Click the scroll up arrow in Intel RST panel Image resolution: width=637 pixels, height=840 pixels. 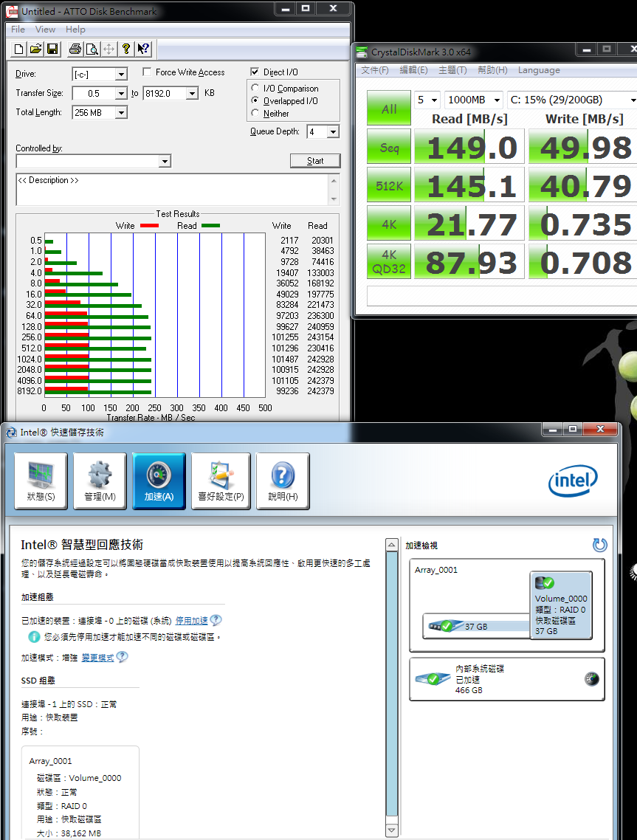pyautogui.click(x=392, y=545)
